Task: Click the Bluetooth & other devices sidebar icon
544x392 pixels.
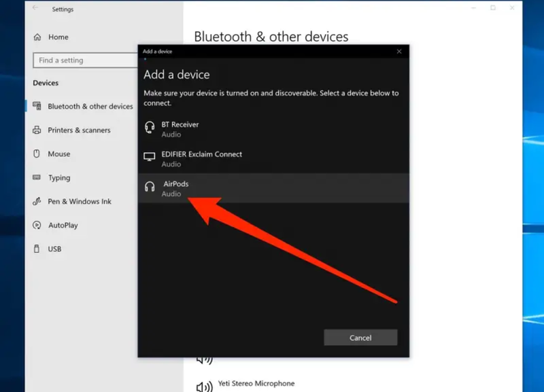Action: pos(37,106)
